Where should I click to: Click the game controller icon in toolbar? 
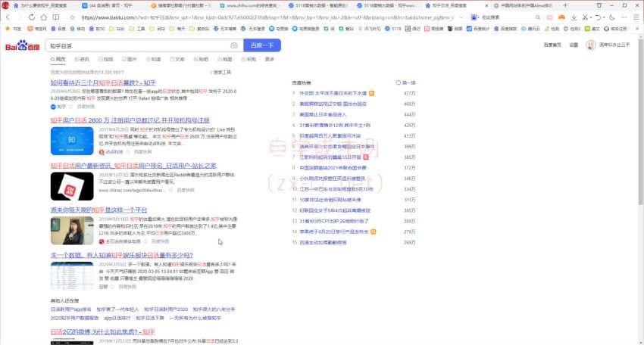(x=561, y=17)
